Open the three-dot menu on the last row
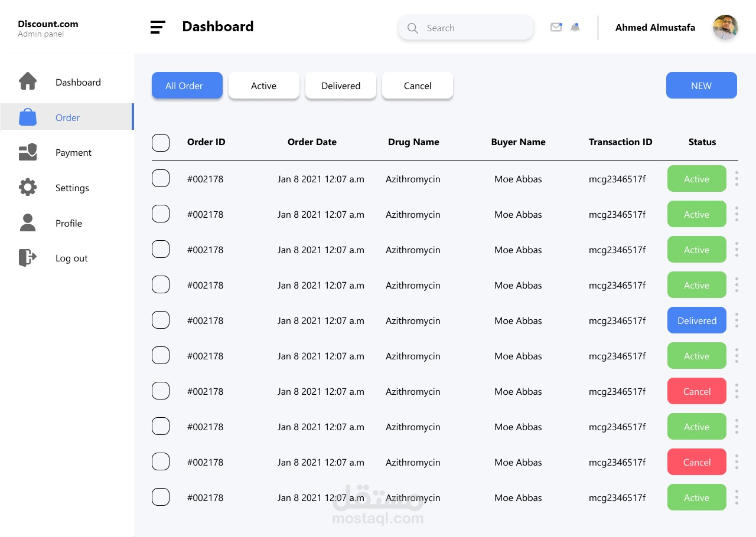The width and height of the screenshot is (756, 537). point(737,497)
